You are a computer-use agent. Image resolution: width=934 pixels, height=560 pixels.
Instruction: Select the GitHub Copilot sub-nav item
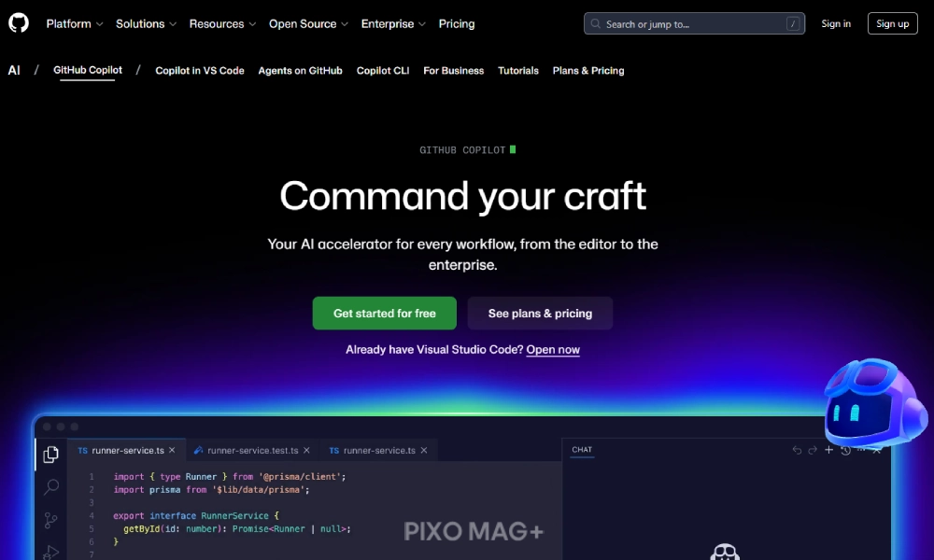(x=88, y=70)
